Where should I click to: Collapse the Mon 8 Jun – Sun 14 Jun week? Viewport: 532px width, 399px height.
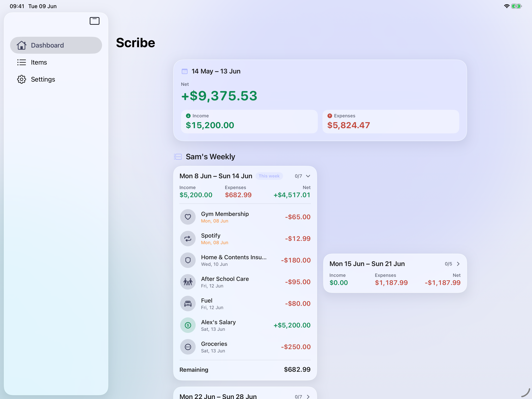point(308,176)
